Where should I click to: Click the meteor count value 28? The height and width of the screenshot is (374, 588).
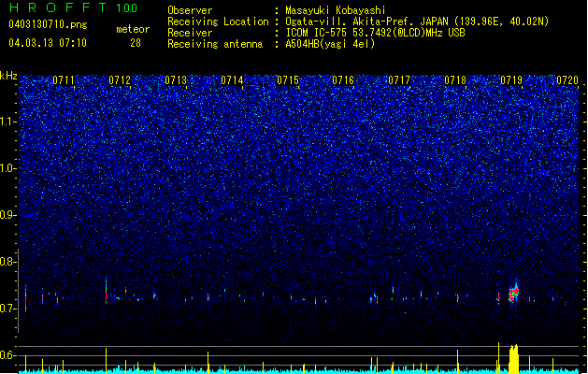[136, 43]
